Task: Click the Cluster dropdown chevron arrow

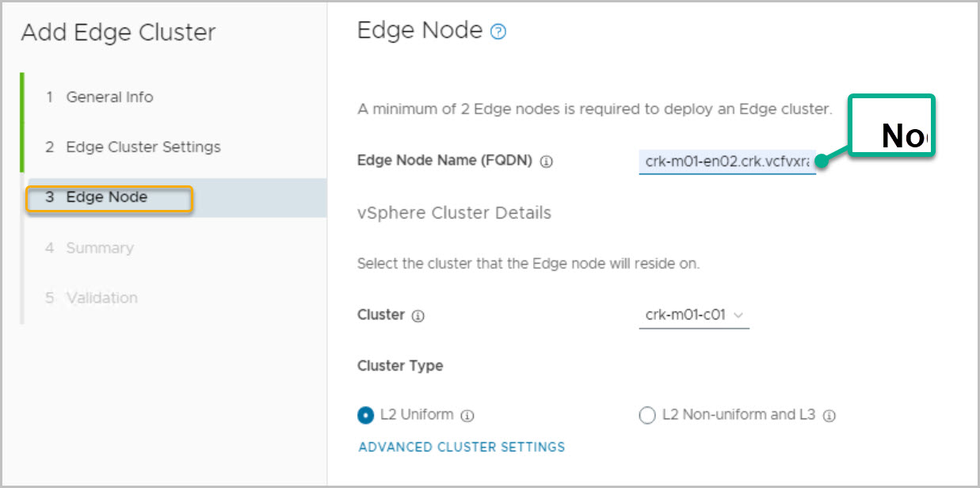Action: 738,315
